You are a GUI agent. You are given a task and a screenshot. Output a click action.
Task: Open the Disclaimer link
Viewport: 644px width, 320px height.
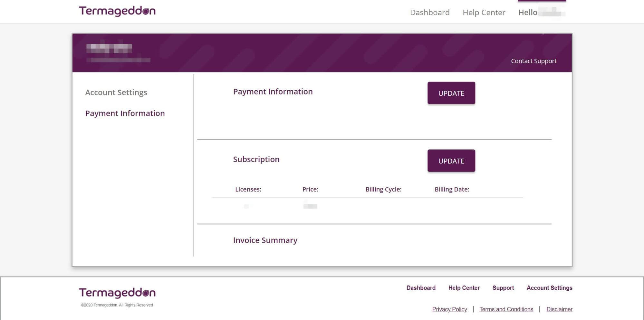click(x=559, y=309)
